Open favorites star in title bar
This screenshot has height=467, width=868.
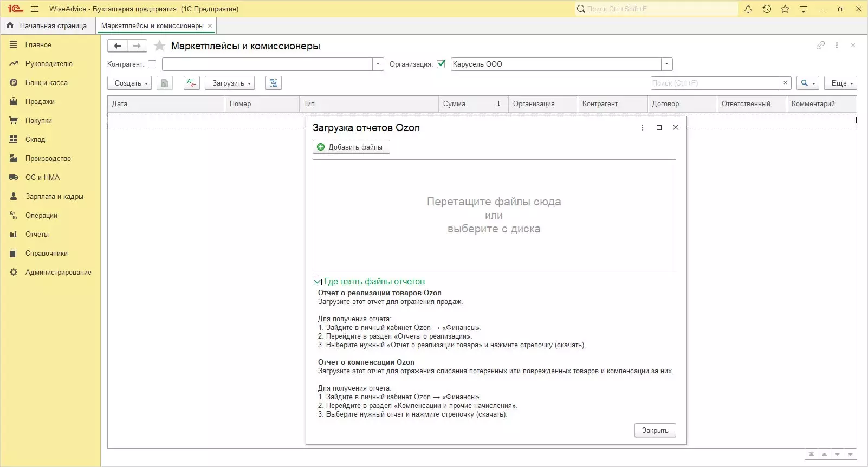tap(785, 9)
